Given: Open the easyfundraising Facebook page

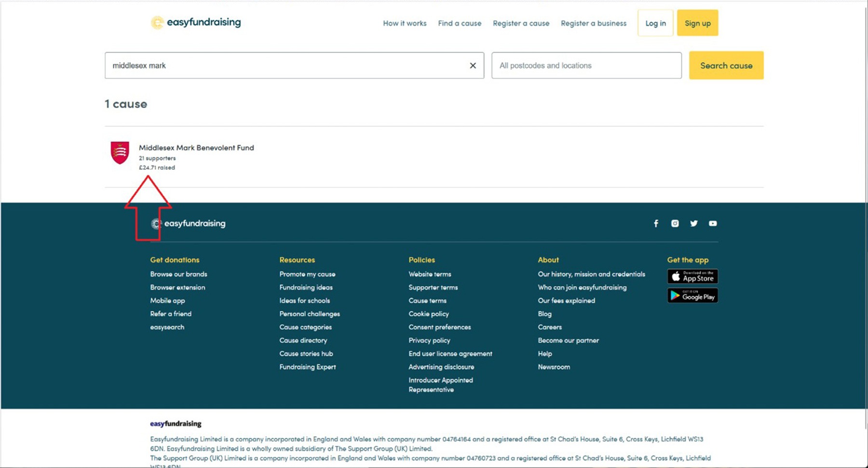Looking at the screenshot, I should (656, 223).
